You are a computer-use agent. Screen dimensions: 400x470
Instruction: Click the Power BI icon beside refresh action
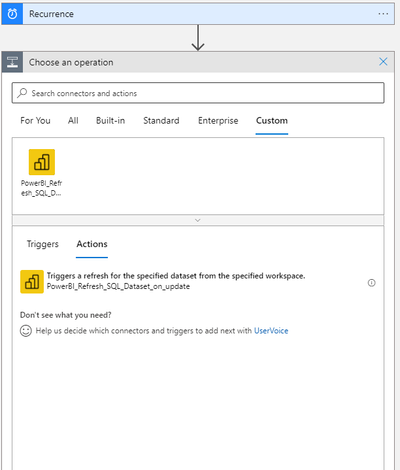coord(32,282)
